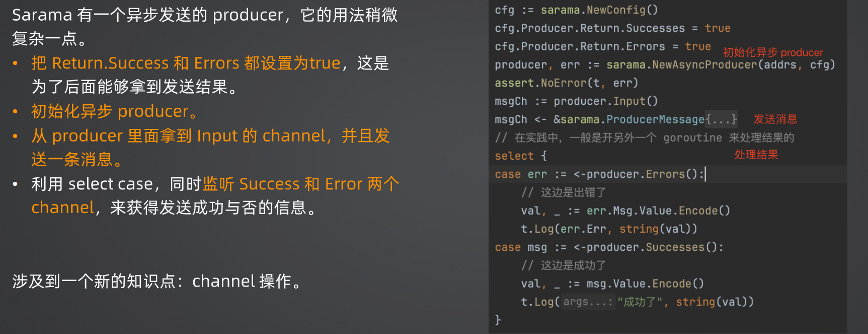Click the red 处理结果 annotation
This screenshot has height=334, width=868.
(756, 155)
